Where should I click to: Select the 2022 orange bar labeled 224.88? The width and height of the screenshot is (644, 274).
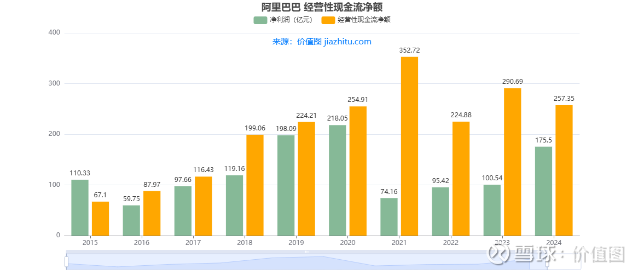click(x=461, y=179)
